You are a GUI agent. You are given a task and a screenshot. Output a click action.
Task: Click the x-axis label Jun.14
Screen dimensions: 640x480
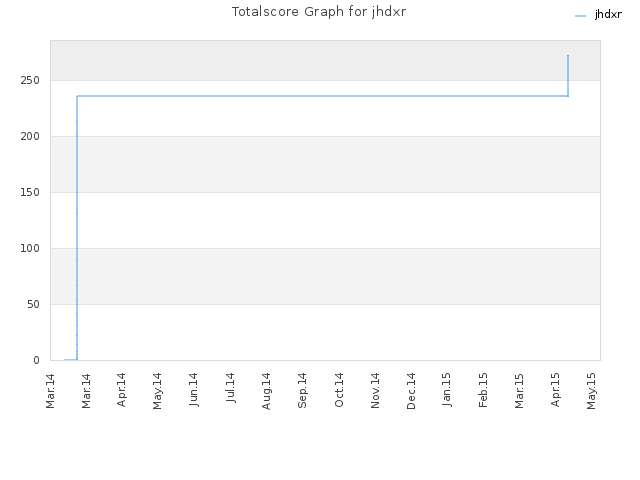[x=193, y=390]
